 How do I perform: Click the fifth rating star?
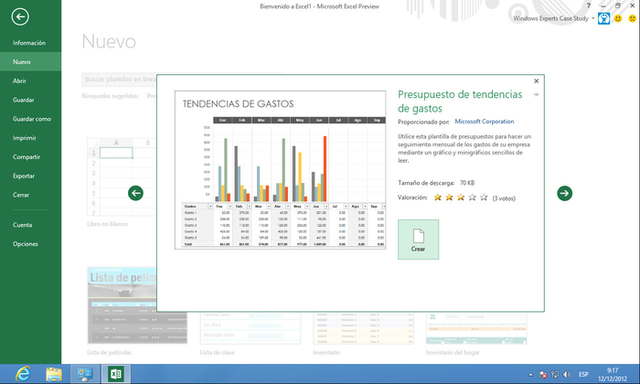tap(484, 198)
